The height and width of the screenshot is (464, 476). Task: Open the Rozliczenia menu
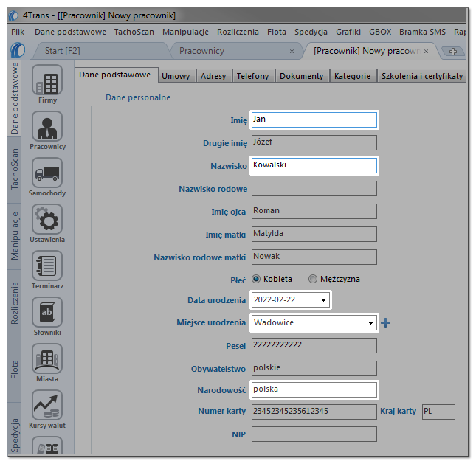(x=238, y=32)
